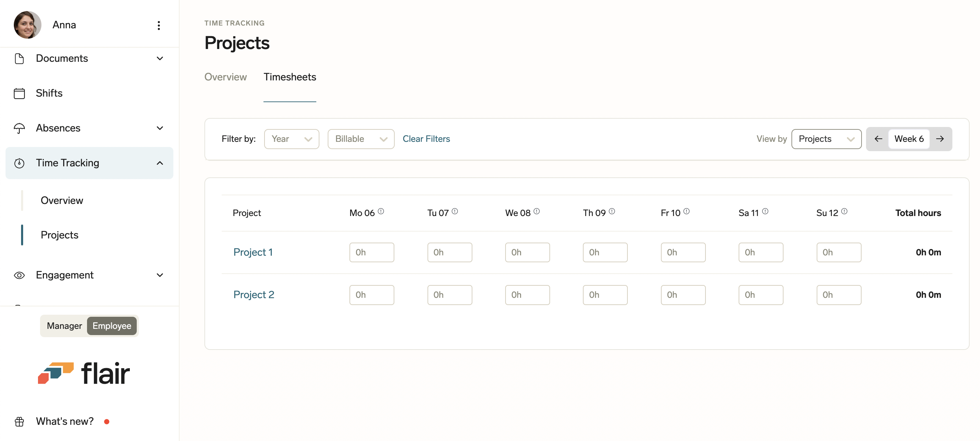The height and width of the screenshot is (441, 980).
Task: Click Project 2 hours field for We 08
Action: tap(527, 295)
